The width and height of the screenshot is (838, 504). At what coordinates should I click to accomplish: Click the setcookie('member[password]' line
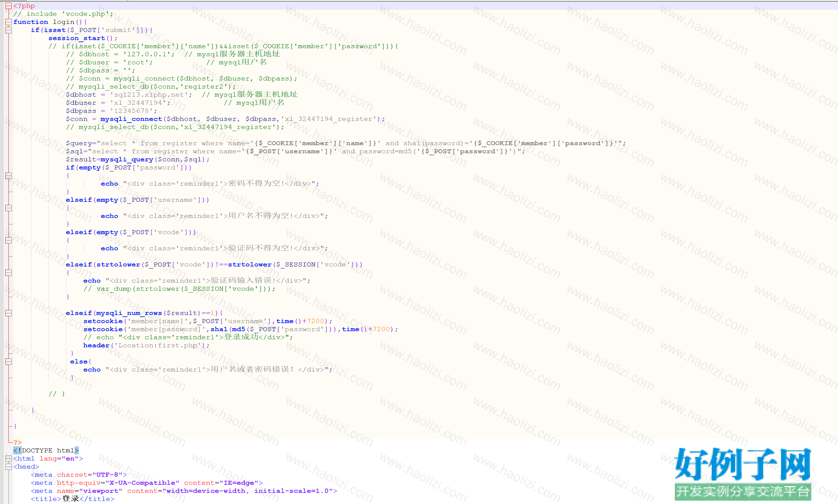[x=241, y=329]
